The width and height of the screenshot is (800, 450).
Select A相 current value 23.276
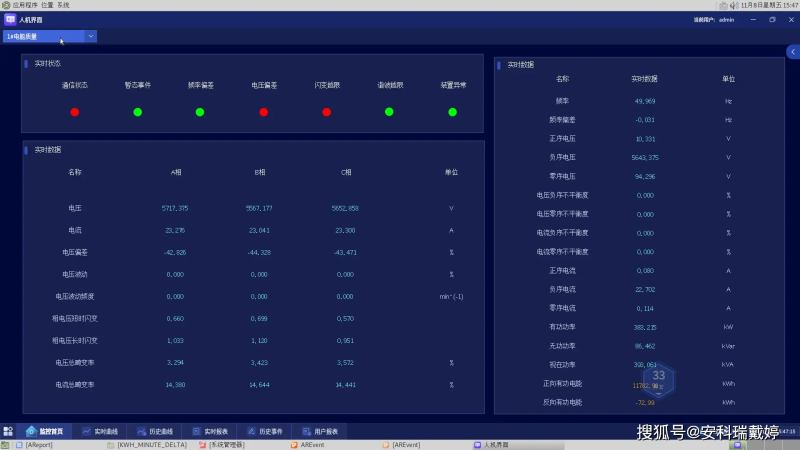175,230
